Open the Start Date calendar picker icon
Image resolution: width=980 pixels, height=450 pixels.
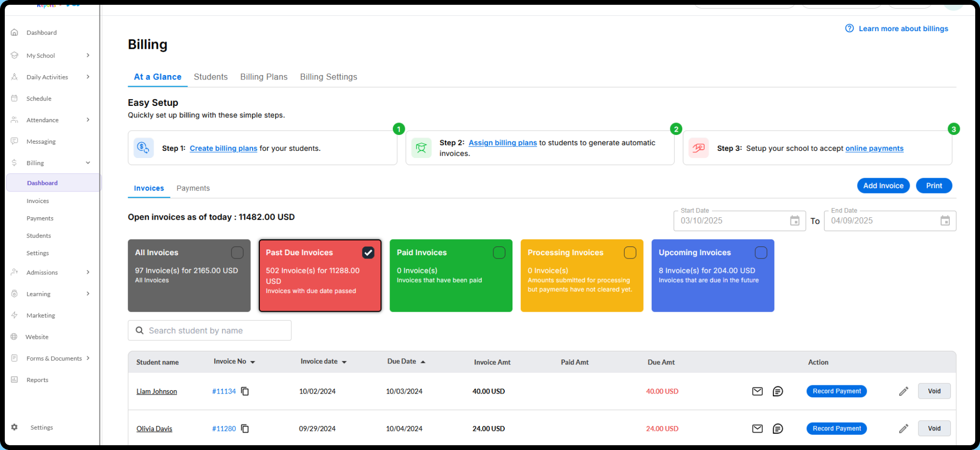click(x=795, y=221)
